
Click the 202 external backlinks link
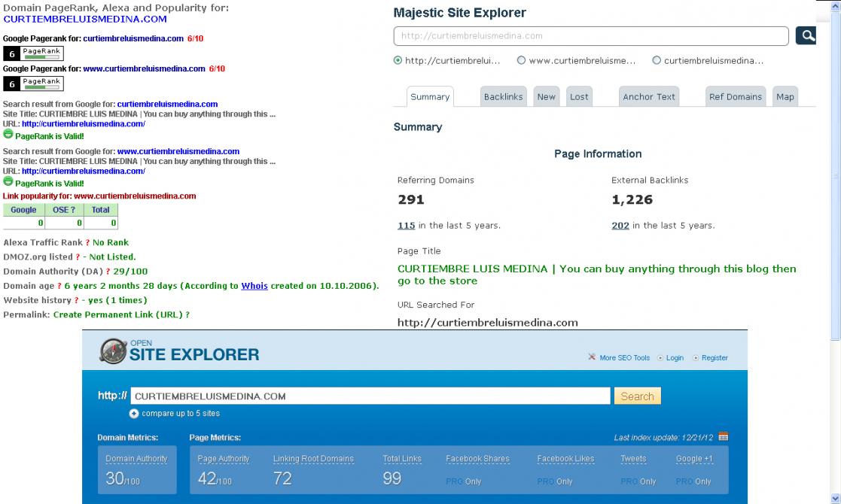point(620,226)
